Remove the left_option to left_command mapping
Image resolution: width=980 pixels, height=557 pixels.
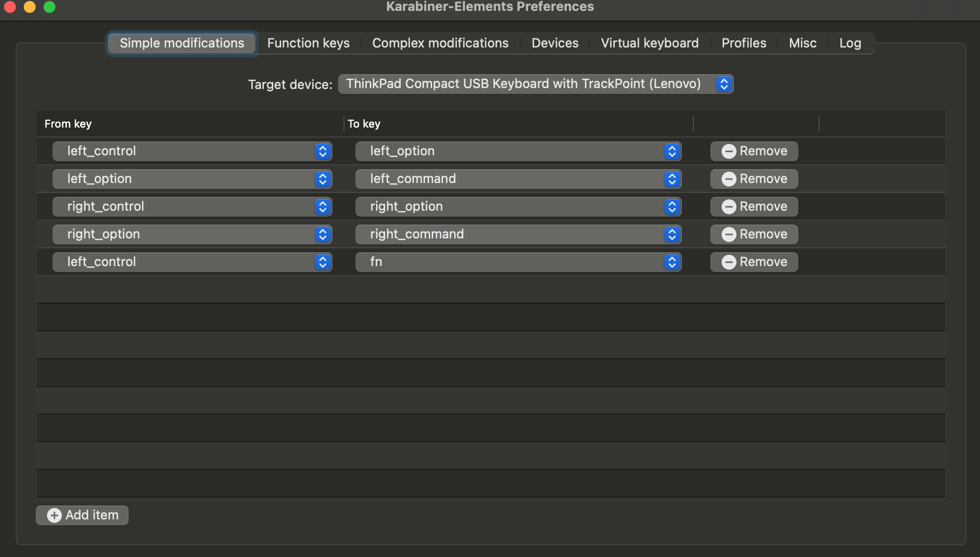[754, 179]
